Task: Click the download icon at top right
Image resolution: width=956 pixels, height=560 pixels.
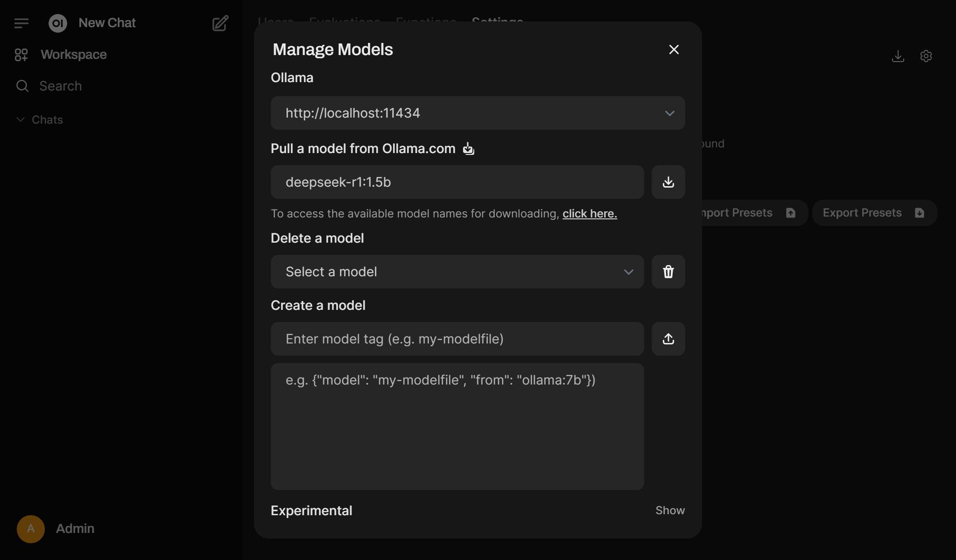Action: [x=898, y=56]
